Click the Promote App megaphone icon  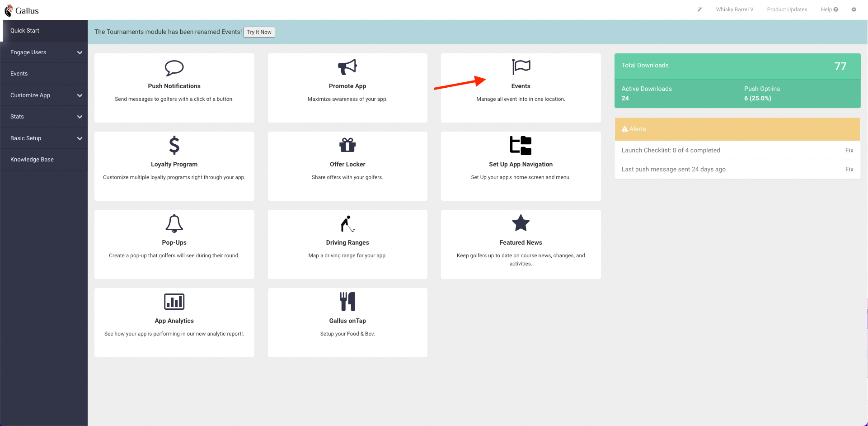(347, 67)
